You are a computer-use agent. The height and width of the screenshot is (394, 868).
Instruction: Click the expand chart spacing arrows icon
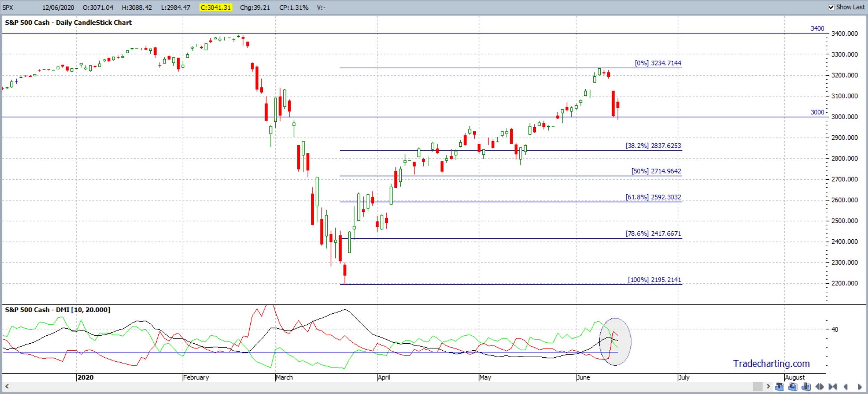tap(819, 386)
